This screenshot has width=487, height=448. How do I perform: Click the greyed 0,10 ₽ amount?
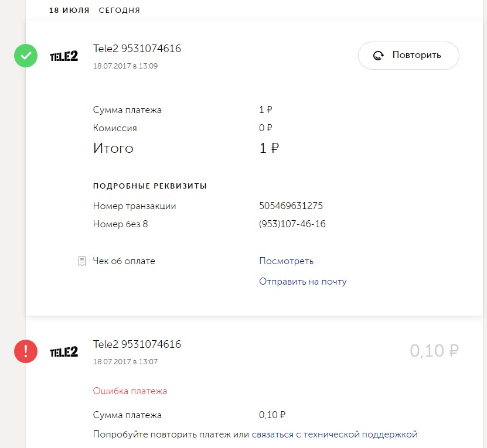[434, 351]
